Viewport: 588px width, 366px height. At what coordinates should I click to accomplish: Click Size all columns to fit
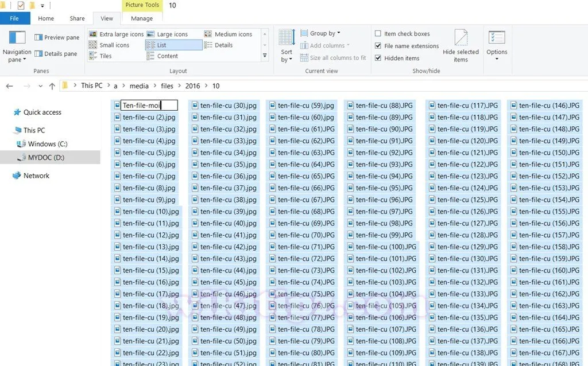(333, 58)
